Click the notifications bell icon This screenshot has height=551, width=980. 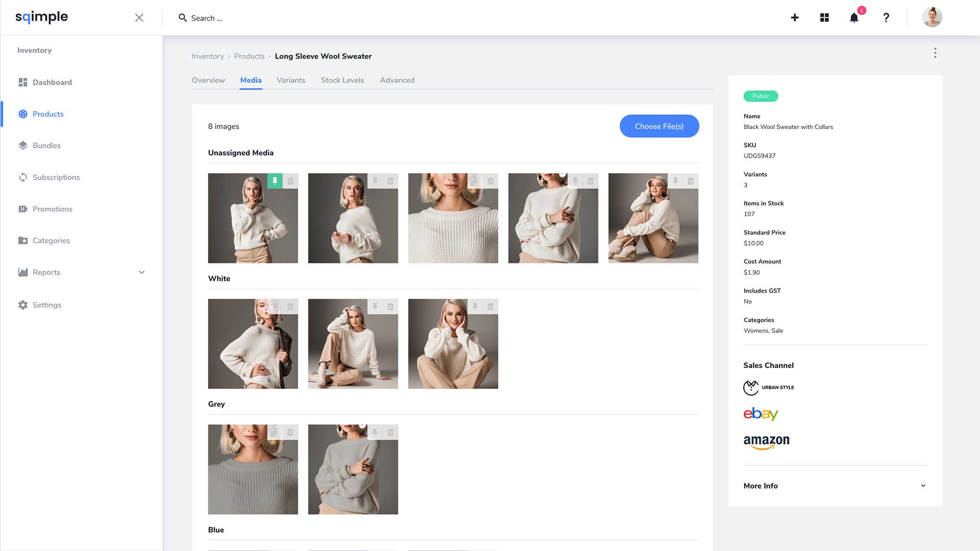tap(854, 18)
